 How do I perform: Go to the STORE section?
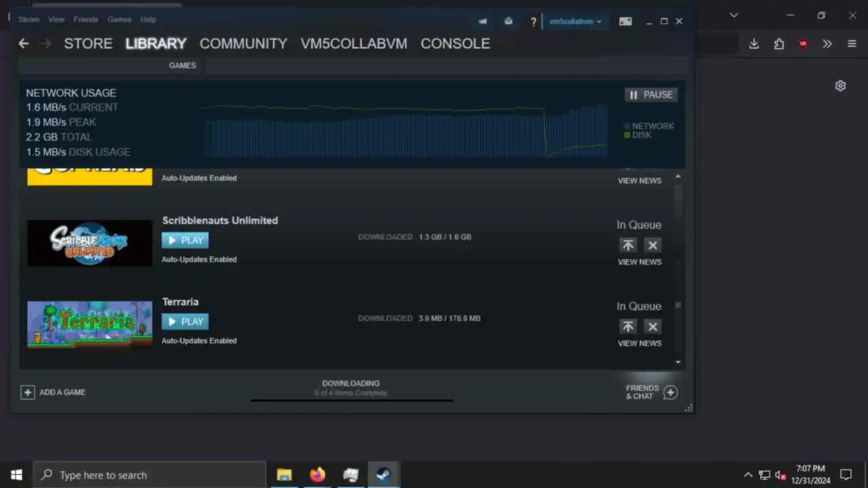tap(88, 43)
